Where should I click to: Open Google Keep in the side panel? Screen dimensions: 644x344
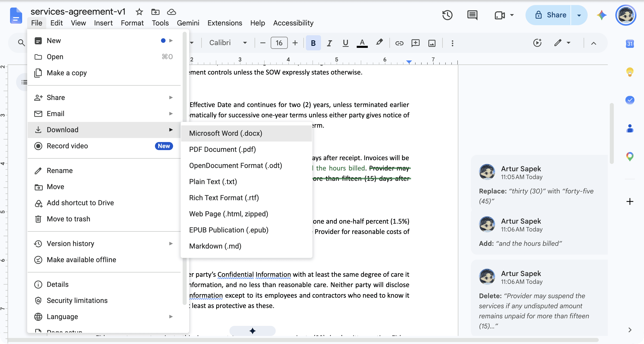pos(630,72)
